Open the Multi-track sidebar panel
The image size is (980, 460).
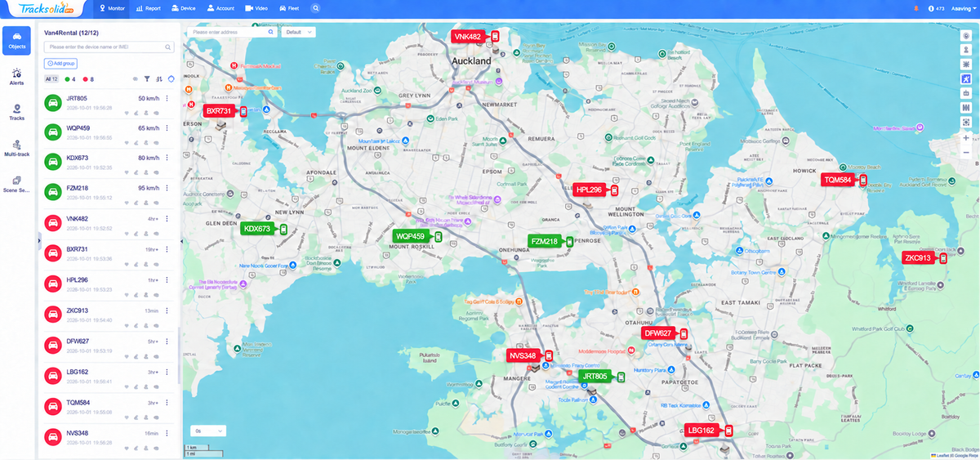(17, 147)
